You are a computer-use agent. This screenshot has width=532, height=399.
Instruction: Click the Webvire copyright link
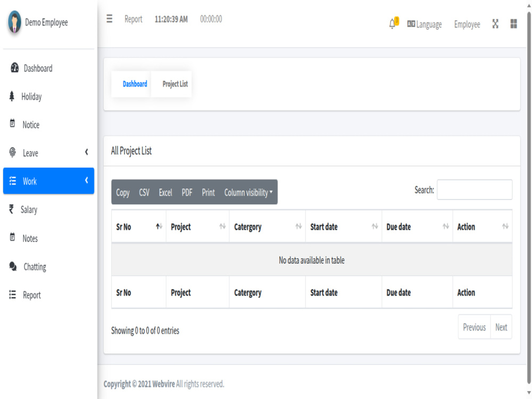pyautogui.click(x=163, y=384)
